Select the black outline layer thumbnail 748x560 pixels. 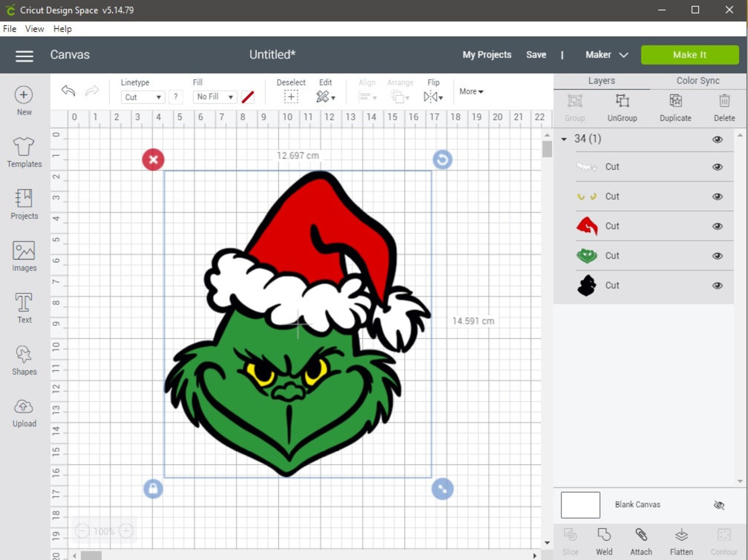(587, 285)
